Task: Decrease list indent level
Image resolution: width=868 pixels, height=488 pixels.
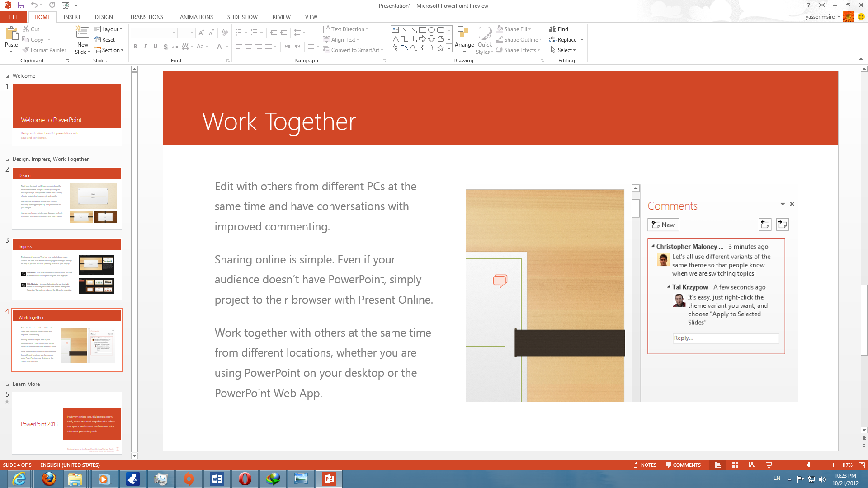Action: point(274,33)
